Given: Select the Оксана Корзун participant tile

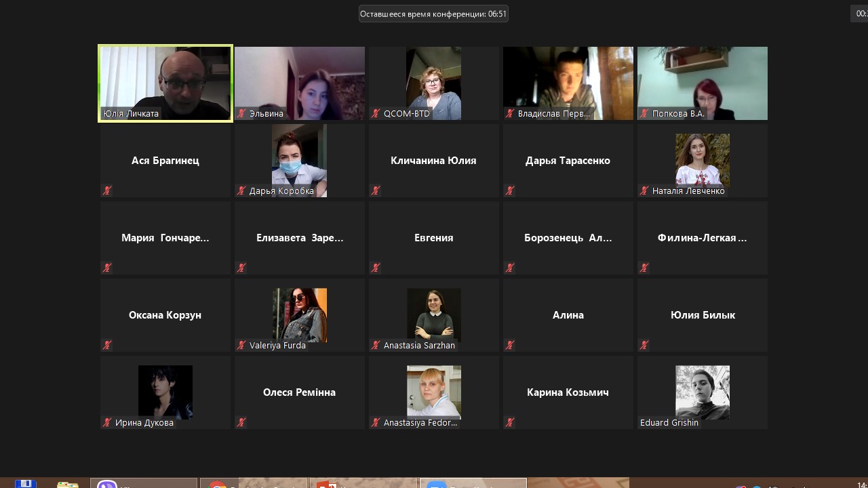Looking at the screenshot, I should [x=165, y=314].
